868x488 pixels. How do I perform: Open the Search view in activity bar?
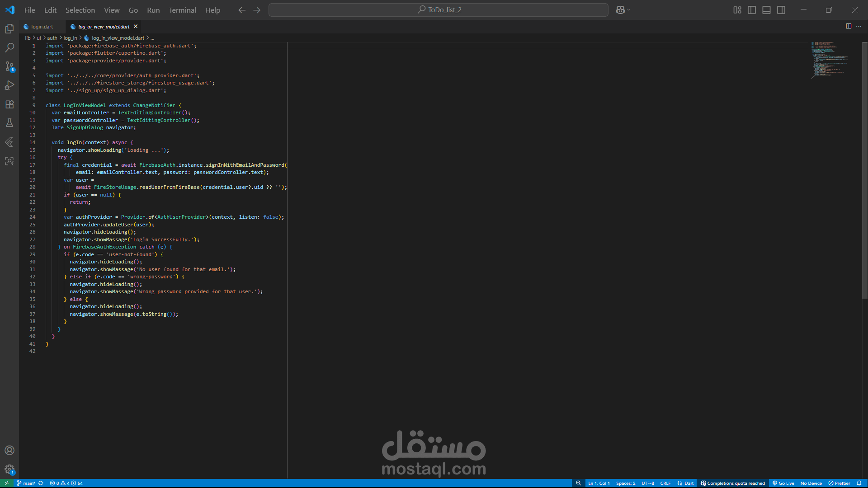(x=9, y=47)
